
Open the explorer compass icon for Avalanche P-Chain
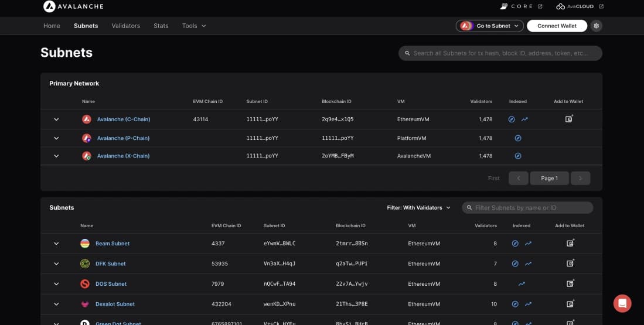pos(518,138)
